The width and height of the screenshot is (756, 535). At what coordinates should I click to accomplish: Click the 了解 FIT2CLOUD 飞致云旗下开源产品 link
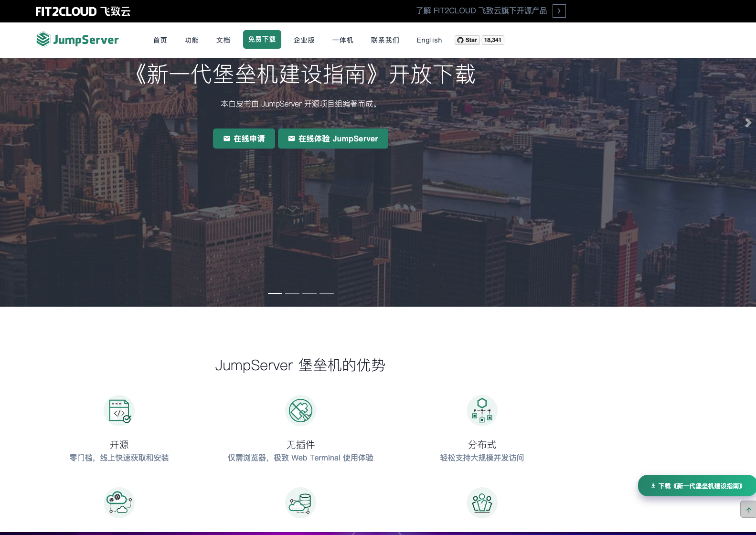tap(481, 11)
